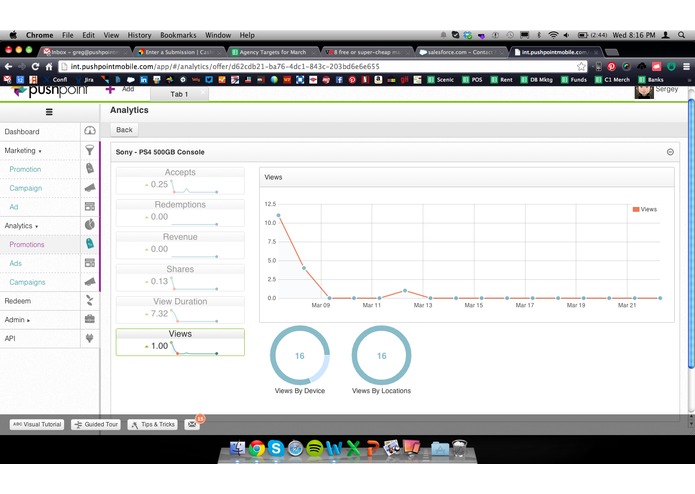Open the Bookmarks menu
695x494 pixels.
click(x=178, y=35)
